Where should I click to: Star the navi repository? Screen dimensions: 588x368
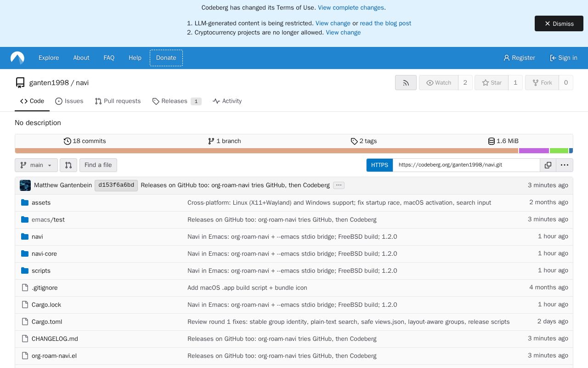point(492,83)
